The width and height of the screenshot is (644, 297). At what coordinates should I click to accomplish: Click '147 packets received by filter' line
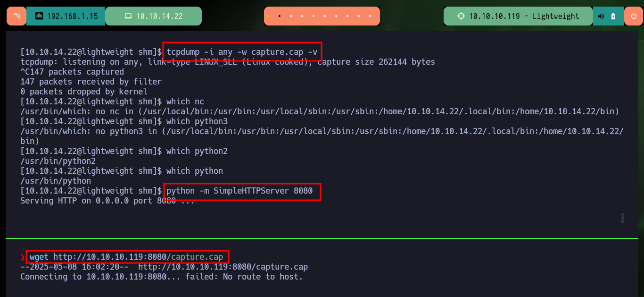[x=91, y=82]
